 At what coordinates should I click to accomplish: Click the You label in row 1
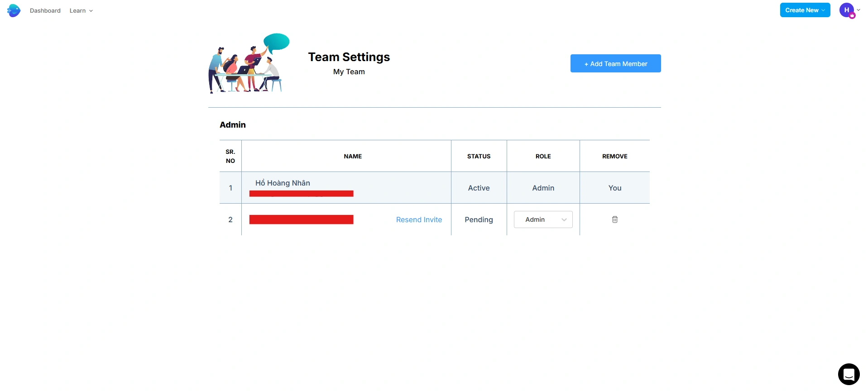615,188
